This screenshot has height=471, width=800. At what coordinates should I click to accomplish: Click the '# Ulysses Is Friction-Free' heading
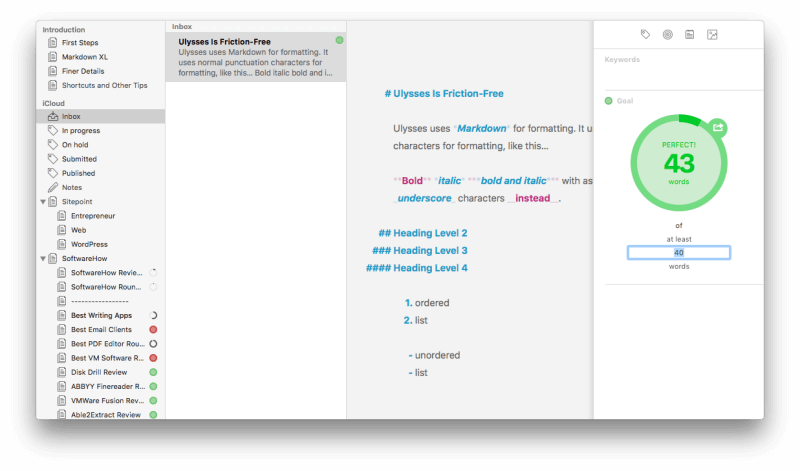tap(444, 94)
